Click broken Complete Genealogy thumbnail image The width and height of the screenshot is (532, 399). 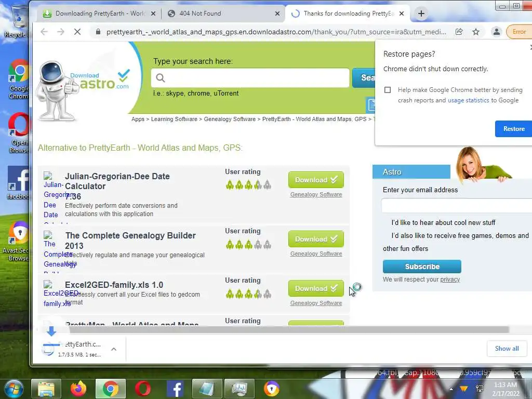click(48, 235)
